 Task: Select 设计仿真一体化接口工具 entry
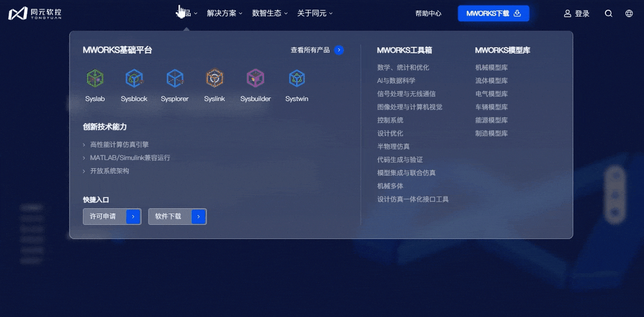pyautogui.click(x=413, y=199)
